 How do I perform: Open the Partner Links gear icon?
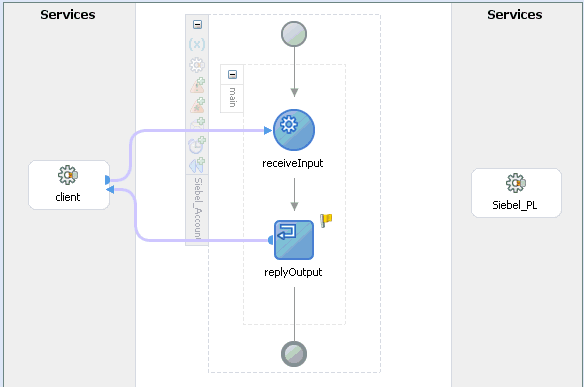pyautogui.click(x=197, y=65)
